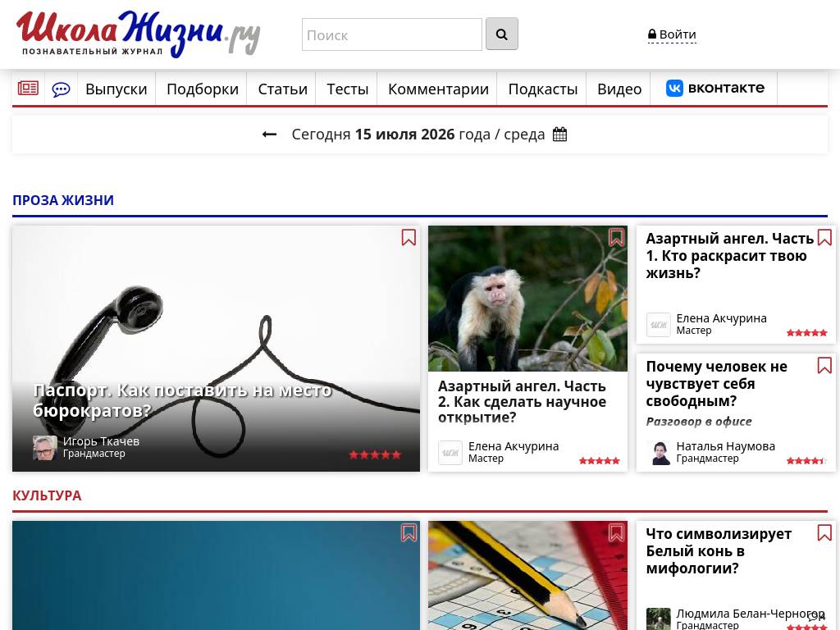Click the Войти login link
Screen dimensions: 840x630
pyautogui.click(x=672, y=34)
